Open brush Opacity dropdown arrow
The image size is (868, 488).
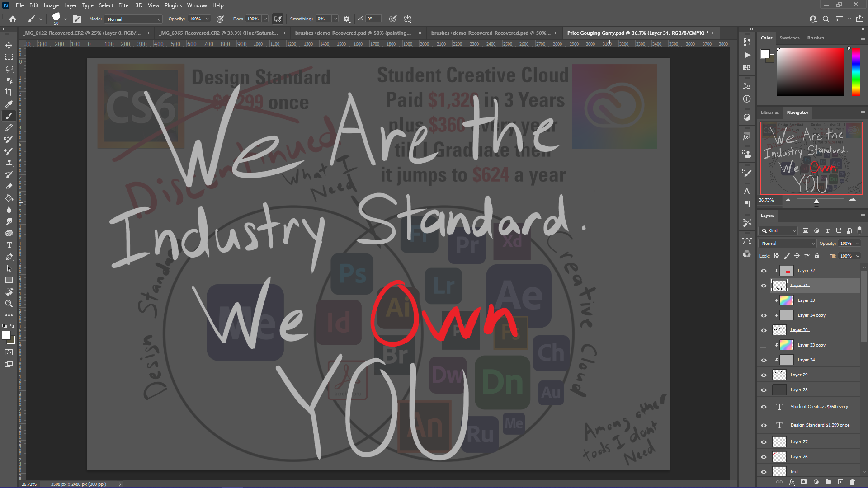click(208, 19)
